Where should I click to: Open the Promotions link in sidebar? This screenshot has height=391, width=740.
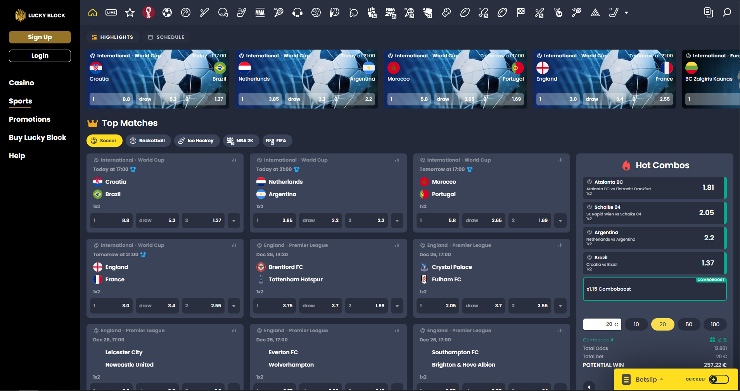pyautogui.click(x=29, y=119)
